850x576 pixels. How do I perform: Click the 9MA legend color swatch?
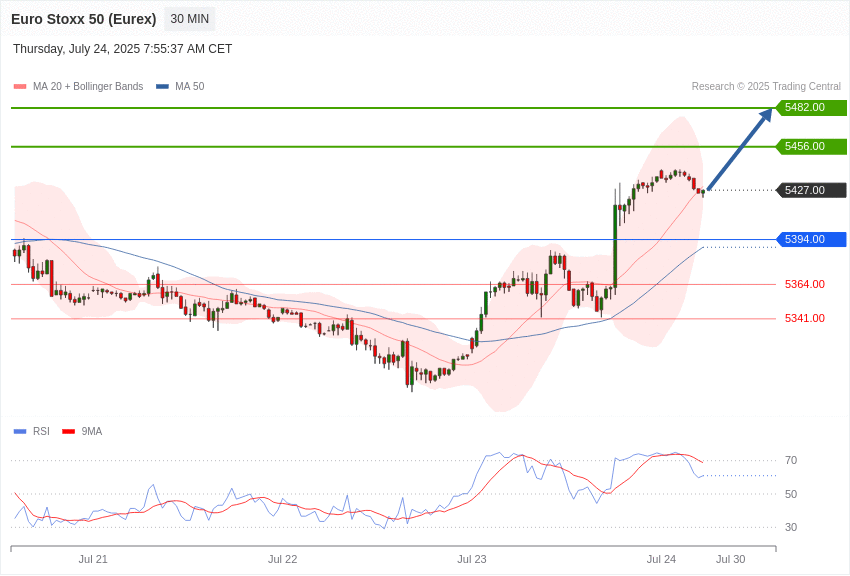68,431
